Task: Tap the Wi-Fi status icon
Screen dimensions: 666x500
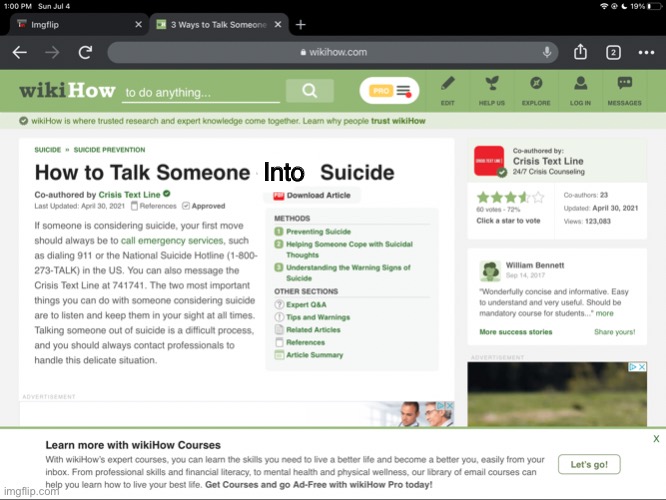Action: [604, 6]
